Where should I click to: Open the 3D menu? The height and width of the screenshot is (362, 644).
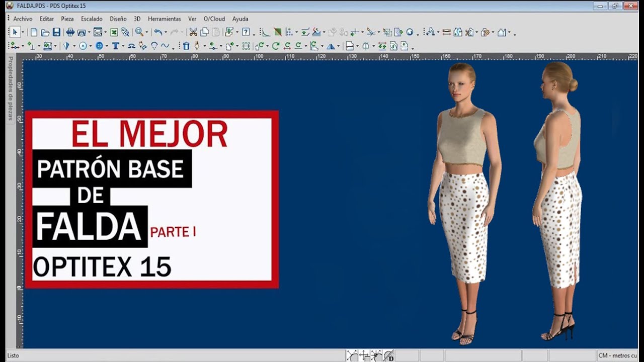click(x=137, y=19)
